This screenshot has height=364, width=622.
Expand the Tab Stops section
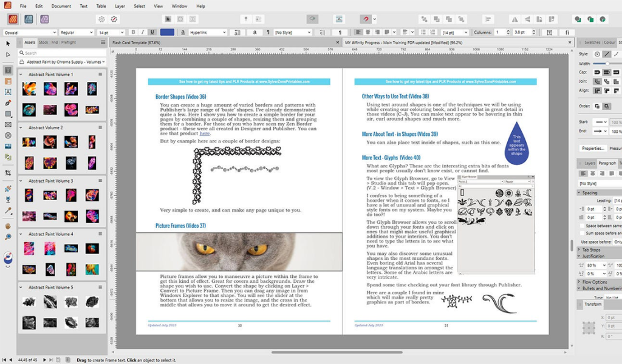tap(579, 250)
